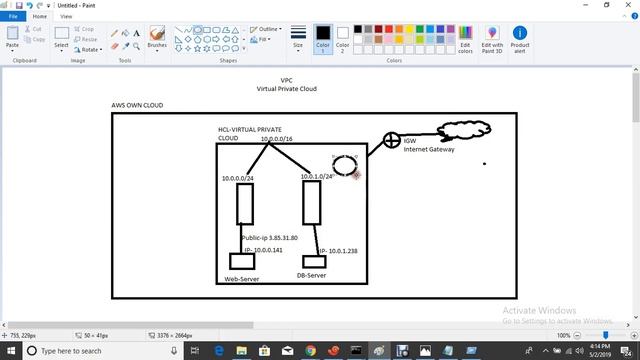Switch to the Home ribbon tab
The width and height of the screenshot is (640, 360).
pyautogui.click(x=40, y=16)
